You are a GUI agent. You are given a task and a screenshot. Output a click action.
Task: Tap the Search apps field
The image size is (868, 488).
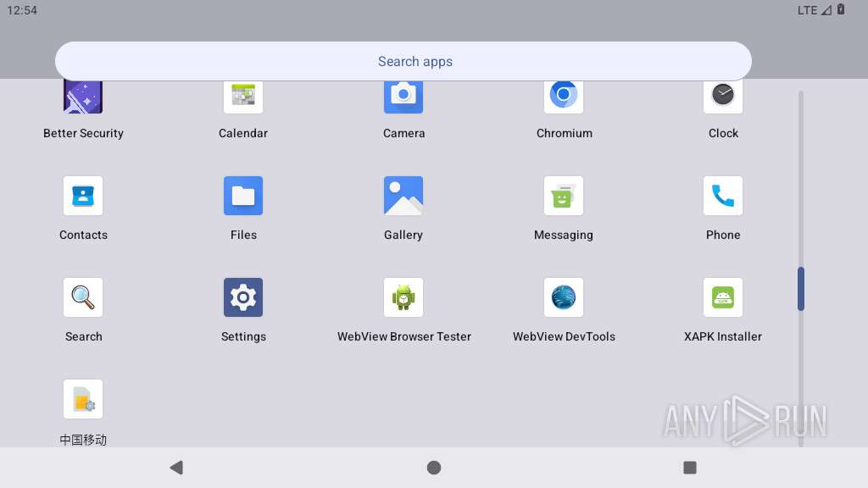pos(403,61)
